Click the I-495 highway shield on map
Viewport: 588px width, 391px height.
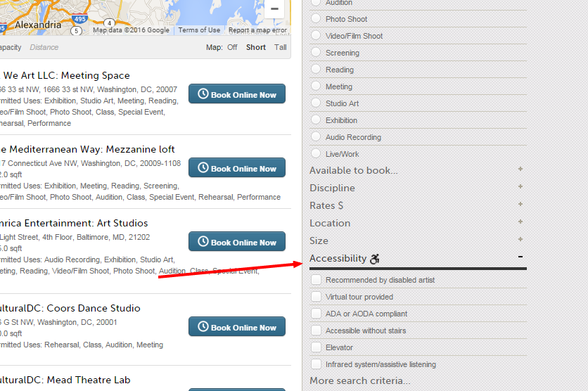(79, 18)
